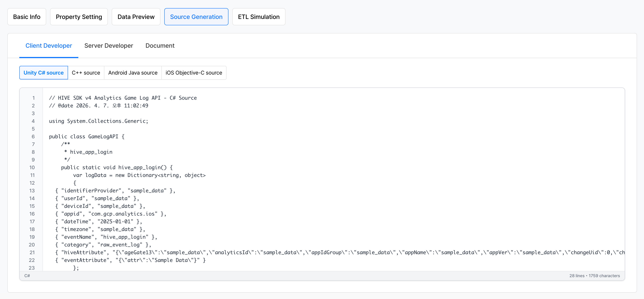
Task: Click the using System.Collections.Generic line
Action: click(99, 121)
